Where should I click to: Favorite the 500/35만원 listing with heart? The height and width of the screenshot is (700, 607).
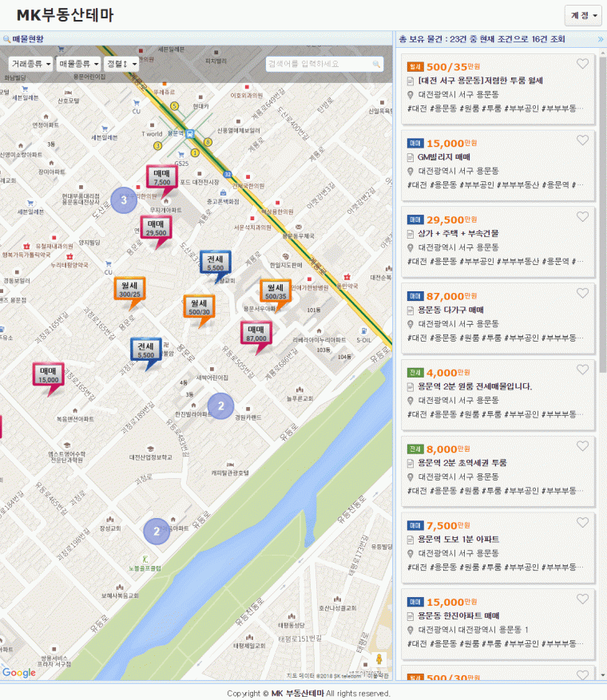pyautogui.click(x=582, y=64)
